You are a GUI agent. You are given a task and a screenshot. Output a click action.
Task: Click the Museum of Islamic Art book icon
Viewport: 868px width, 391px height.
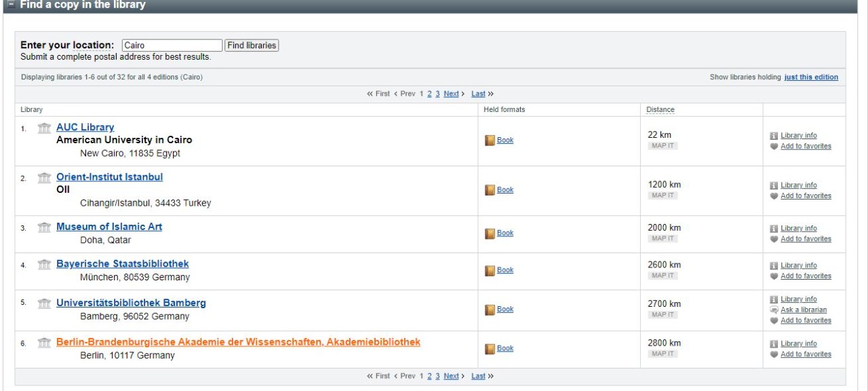point(490,234)
